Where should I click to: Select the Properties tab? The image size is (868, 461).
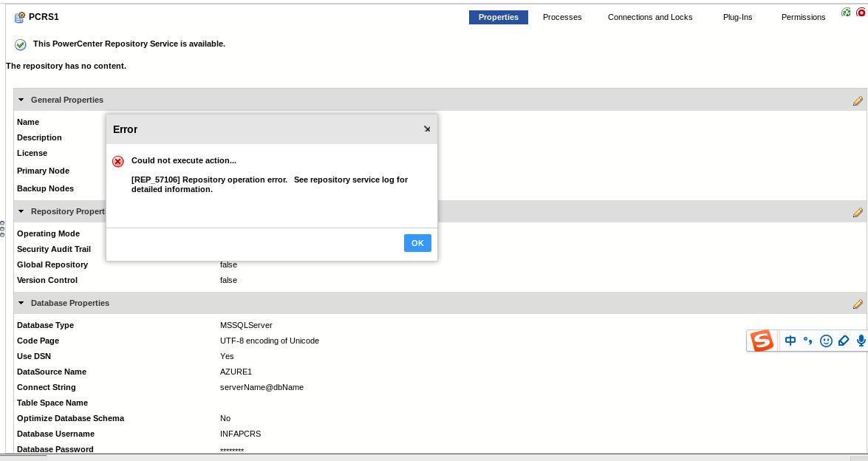(x=498, y=17)
